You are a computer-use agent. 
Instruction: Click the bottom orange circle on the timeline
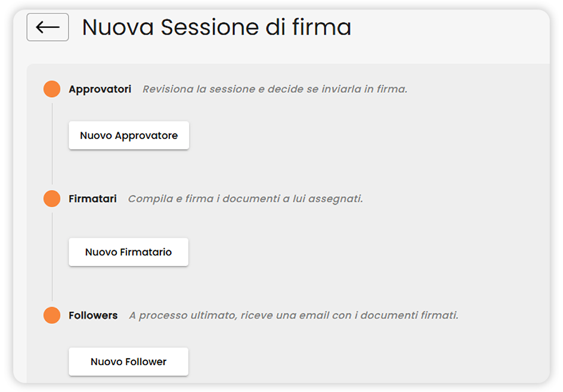[52, 315]
